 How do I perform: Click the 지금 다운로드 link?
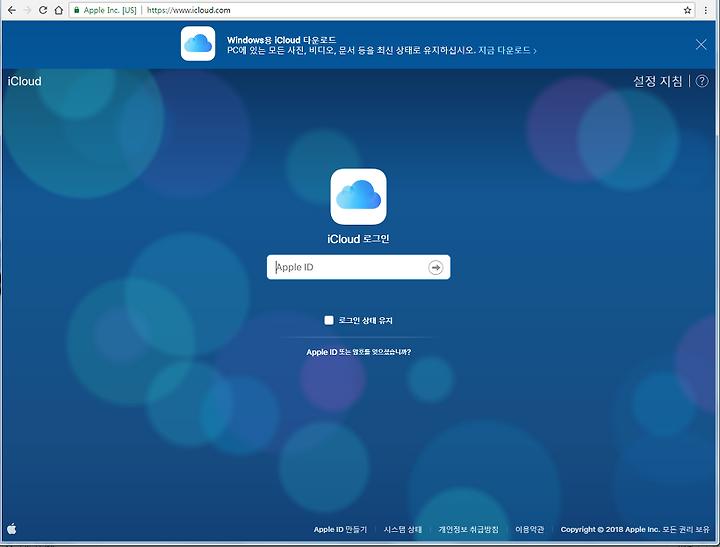(x=507, y=51)
